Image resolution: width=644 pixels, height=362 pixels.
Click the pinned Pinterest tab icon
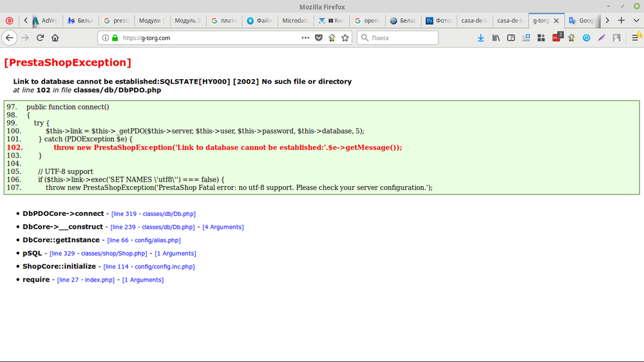point(10,21)
